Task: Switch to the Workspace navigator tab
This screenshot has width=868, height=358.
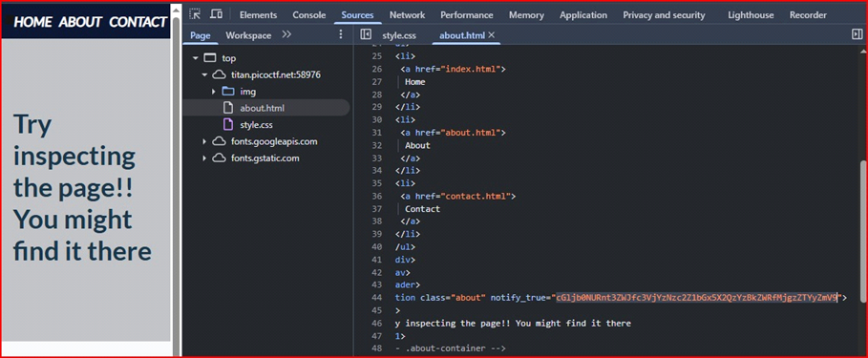Action: (248, 35)
